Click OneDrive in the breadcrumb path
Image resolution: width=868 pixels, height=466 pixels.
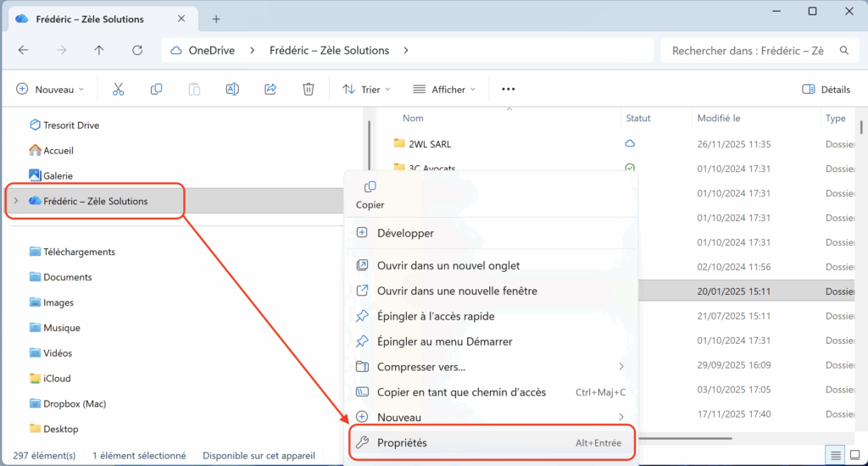(212, 51)
